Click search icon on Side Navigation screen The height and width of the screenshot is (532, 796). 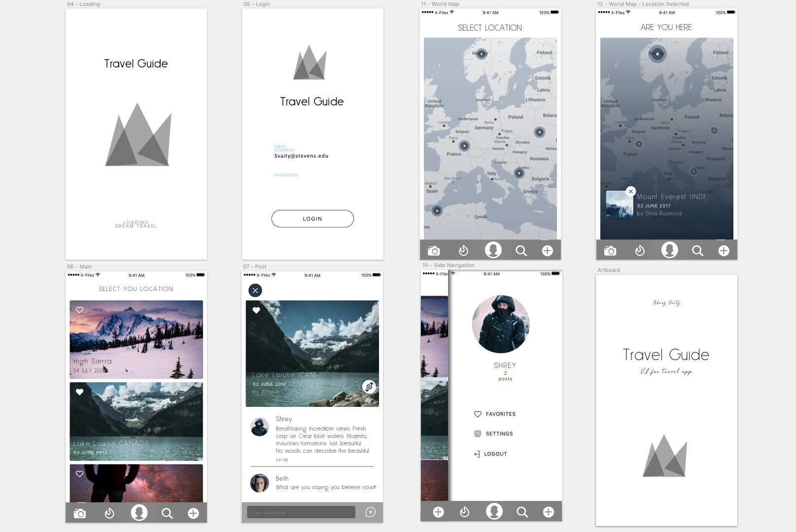[522, 512]
